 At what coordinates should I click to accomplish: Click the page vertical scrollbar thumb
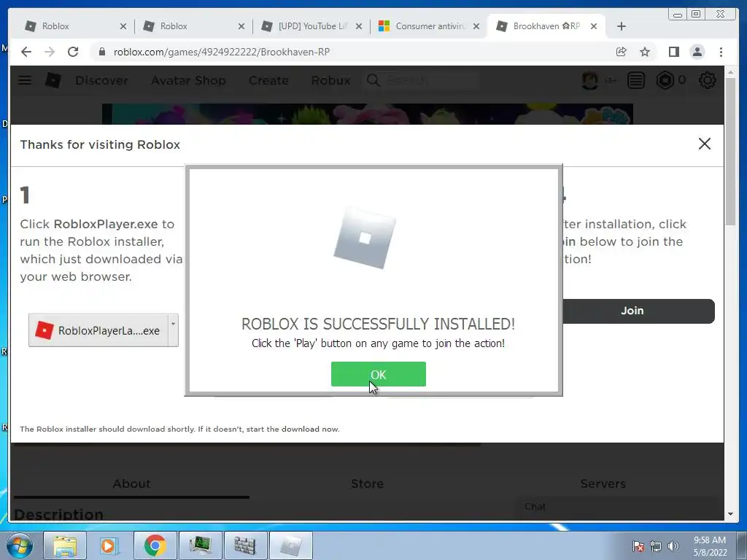point(730,152)
